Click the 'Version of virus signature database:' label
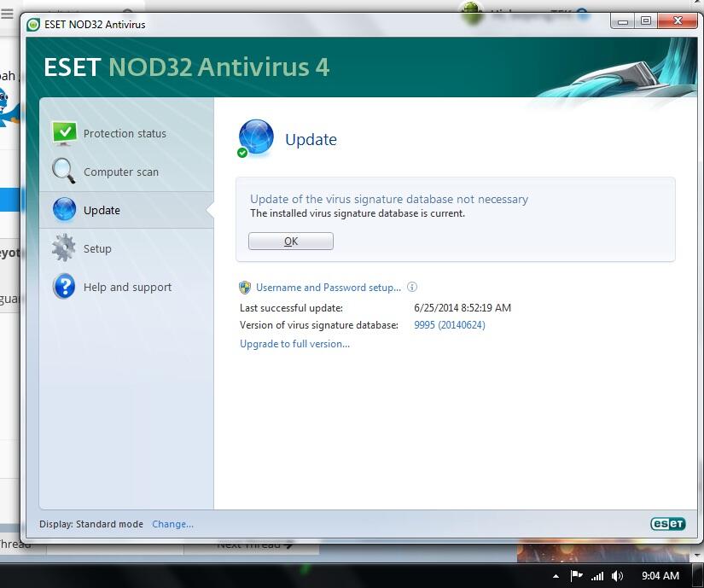This screenshot has width=704, height=588. (319, 325)
